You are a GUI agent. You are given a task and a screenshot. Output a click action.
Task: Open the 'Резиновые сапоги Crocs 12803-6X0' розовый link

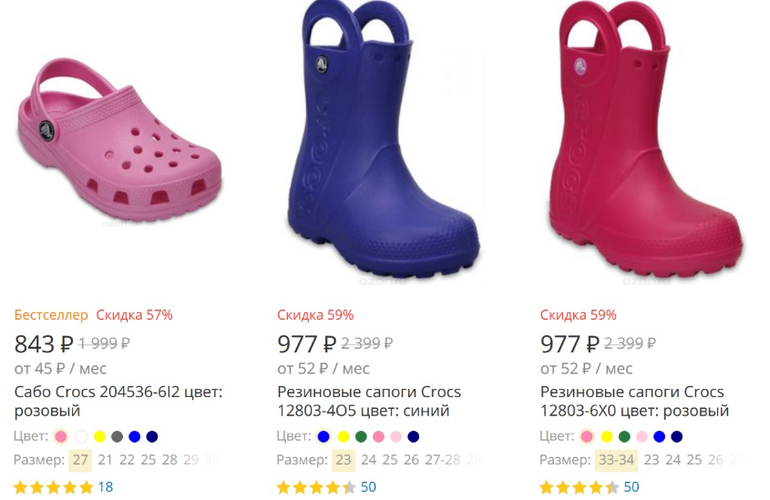point(634,401)
